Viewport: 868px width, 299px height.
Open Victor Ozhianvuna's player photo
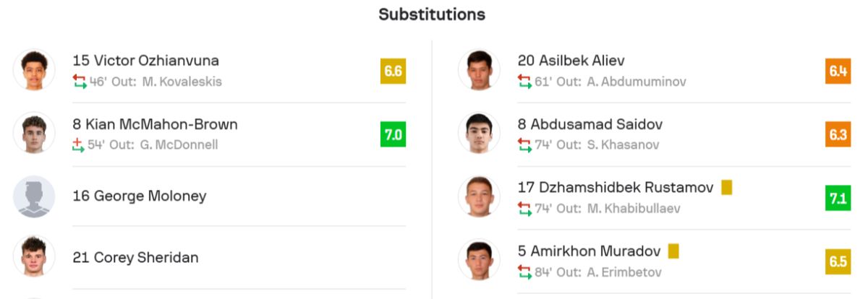click(x=34, y=70)
